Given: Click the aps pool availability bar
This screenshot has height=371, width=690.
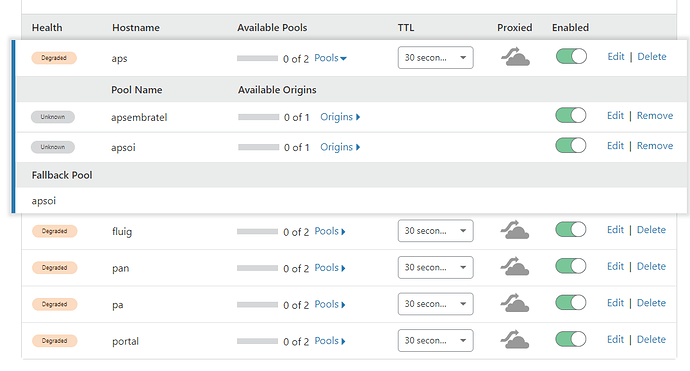Looking at the screenshot, I should (257, 58).
